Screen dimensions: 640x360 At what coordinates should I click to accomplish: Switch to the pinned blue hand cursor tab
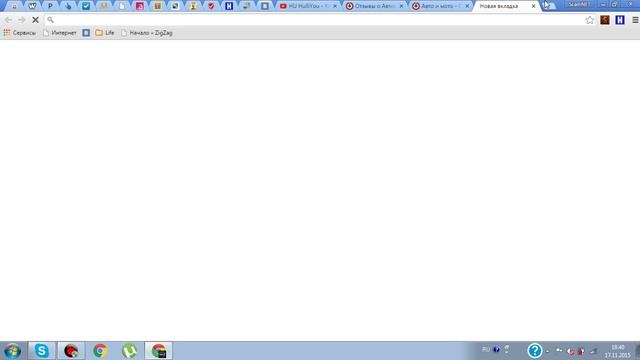pyautogui.click(x=68, y=6)
